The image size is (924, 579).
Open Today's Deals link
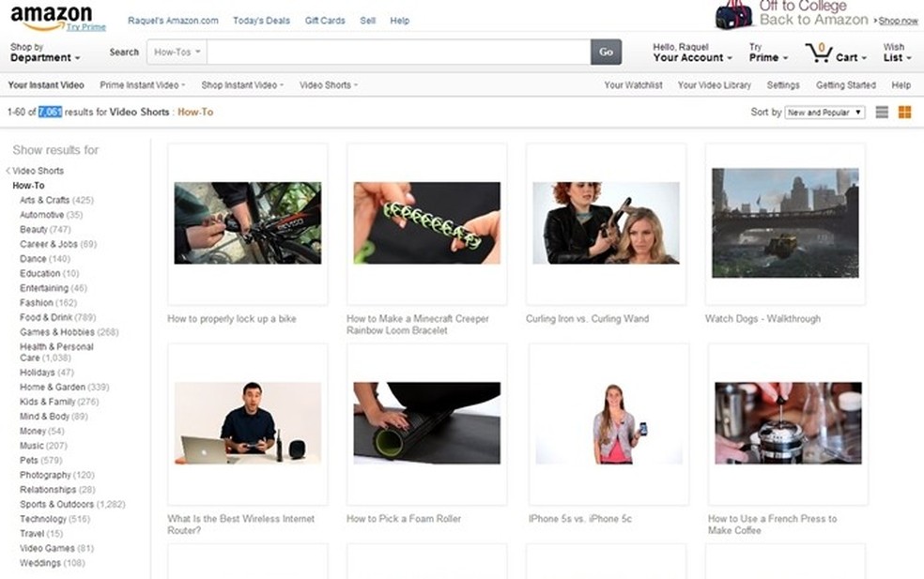click(x=261, y=21)
